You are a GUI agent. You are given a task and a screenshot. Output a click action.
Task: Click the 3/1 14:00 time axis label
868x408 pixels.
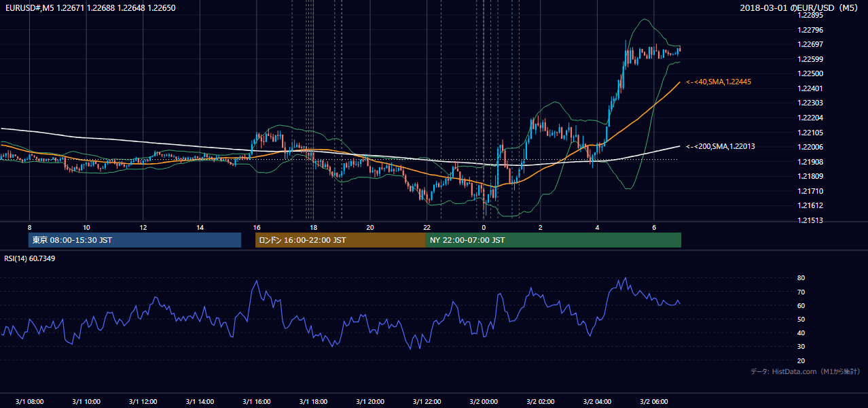point(200,402)
